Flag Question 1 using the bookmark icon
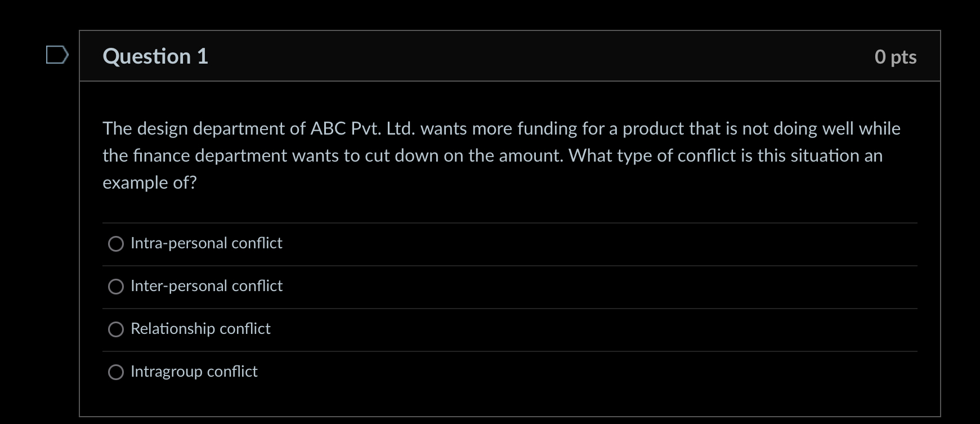The height and width of the screenshot is (424, 980). pos(57,55)
